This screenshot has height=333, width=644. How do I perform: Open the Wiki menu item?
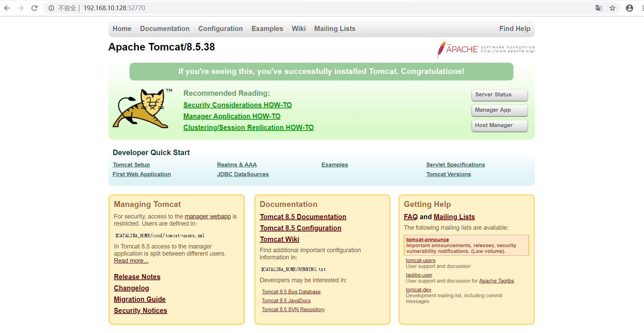[299, 29]
